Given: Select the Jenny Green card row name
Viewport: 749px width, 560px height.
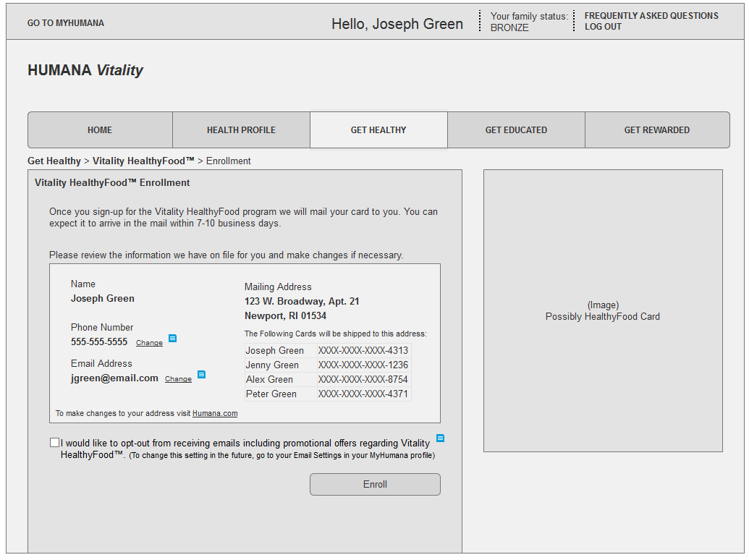Looking at the screenshot, I should click(x=272, y=365).
